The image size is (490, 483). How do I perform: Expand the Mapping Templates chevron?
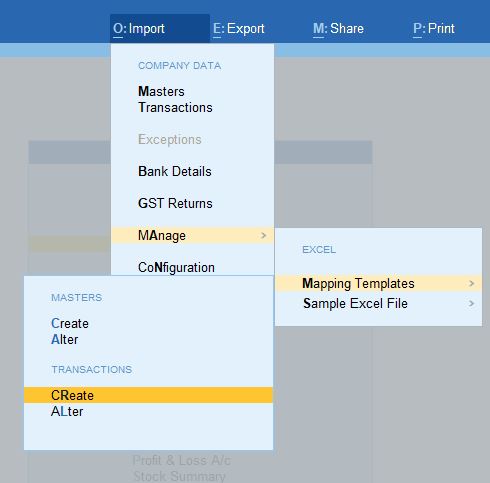click(x=471, y=283)
